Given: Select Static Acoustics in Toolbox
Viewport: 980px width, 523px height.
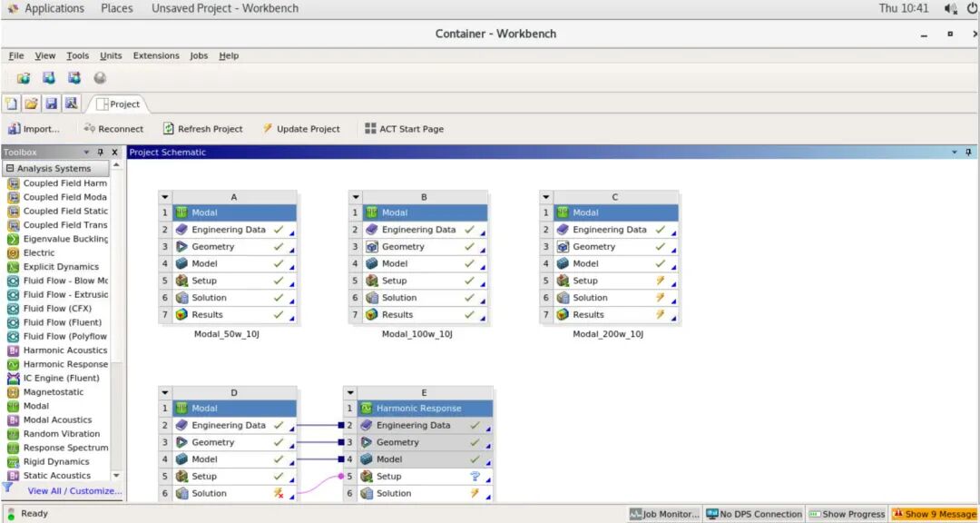Looking at the screenshot, I should point(57,476).
